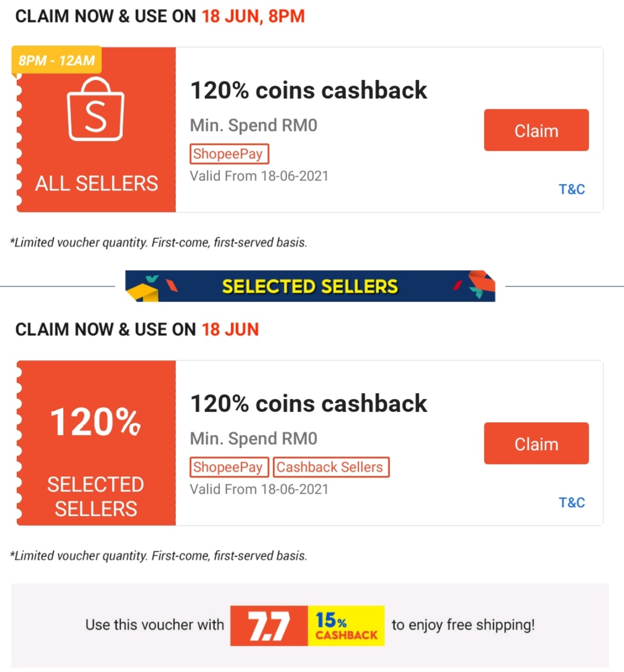624x672 pixels.
Task: Open T&C for the All Sellers voucher
Action: pyautogui.click(x=572, y=189)
